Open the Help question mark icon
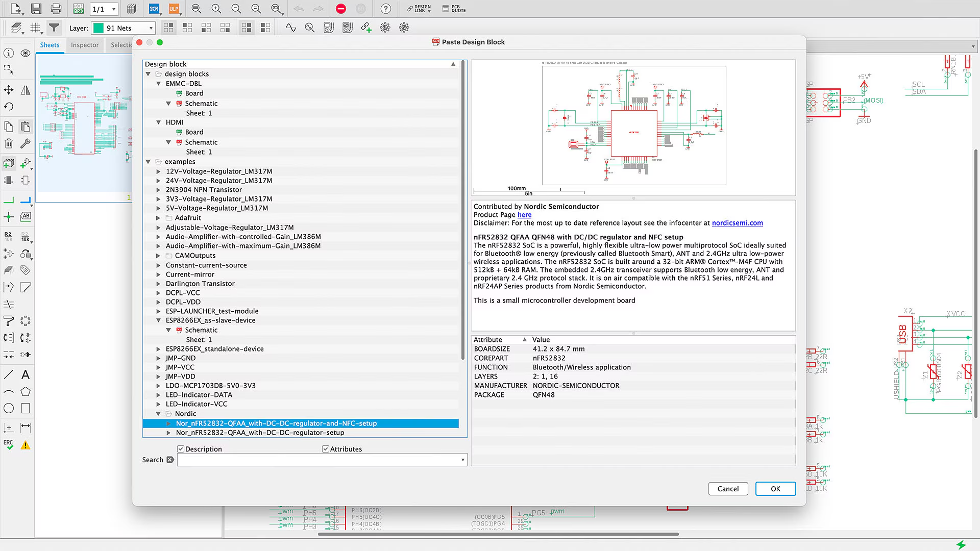 pyautogui.click(x=386, y=9)
